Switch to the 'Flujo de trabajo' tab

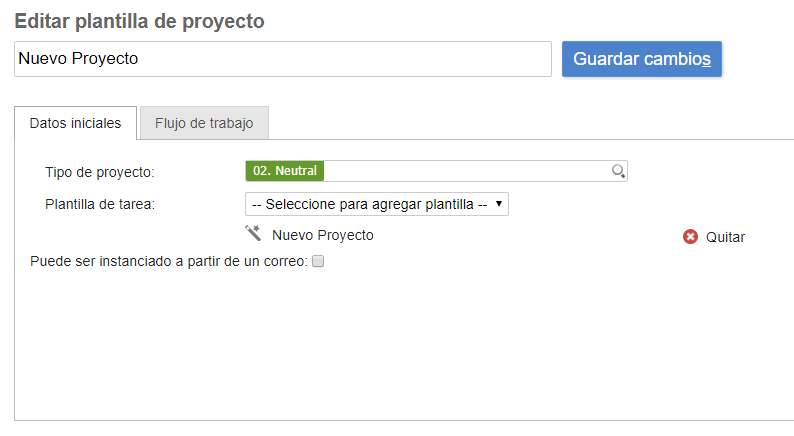(204, 124)
